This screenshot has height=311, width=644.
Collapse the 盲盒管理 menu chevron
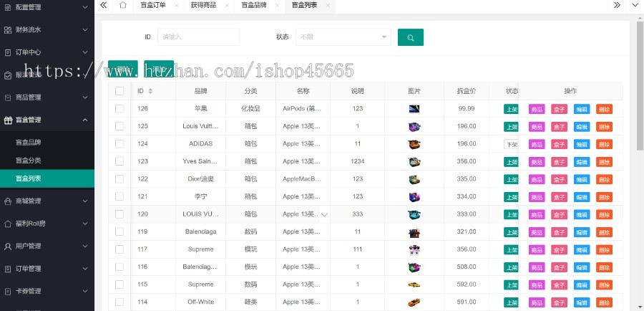85,120
